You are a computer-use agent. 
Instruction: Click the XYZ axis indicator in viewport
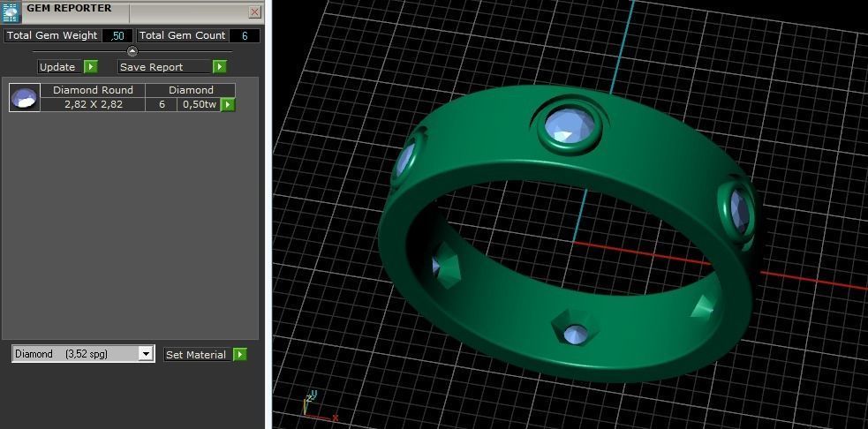pyautogui.click(x=319, y=406)
